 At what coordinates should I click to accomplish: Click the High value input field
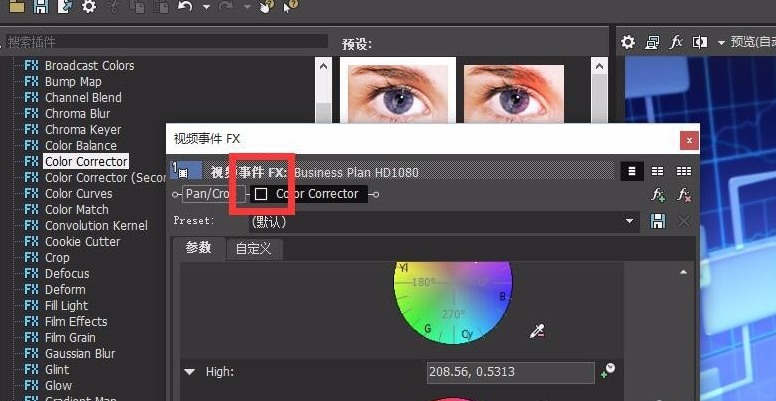[510, 372]
